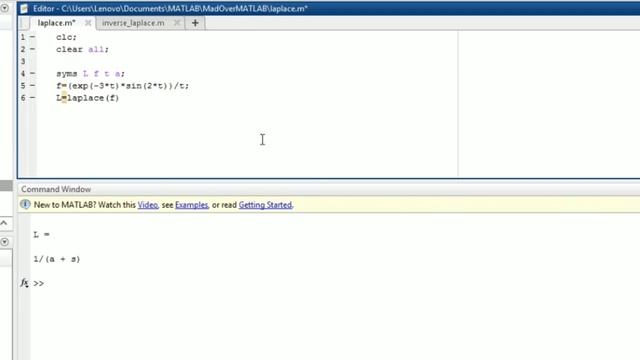Image resolution: width=640 pixels, height=360 pixels.
Task: Open the Examples link
Action: pyautogui.click(x=191, y=205)
